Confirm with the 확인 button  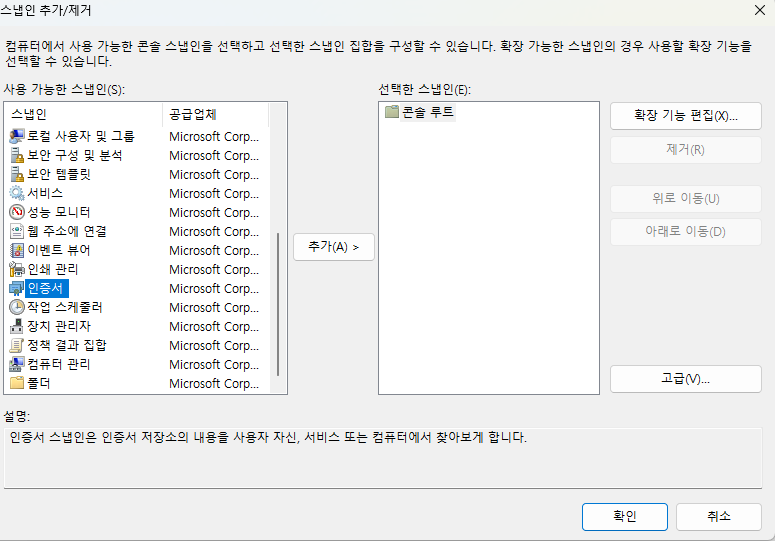pos(625,517)
